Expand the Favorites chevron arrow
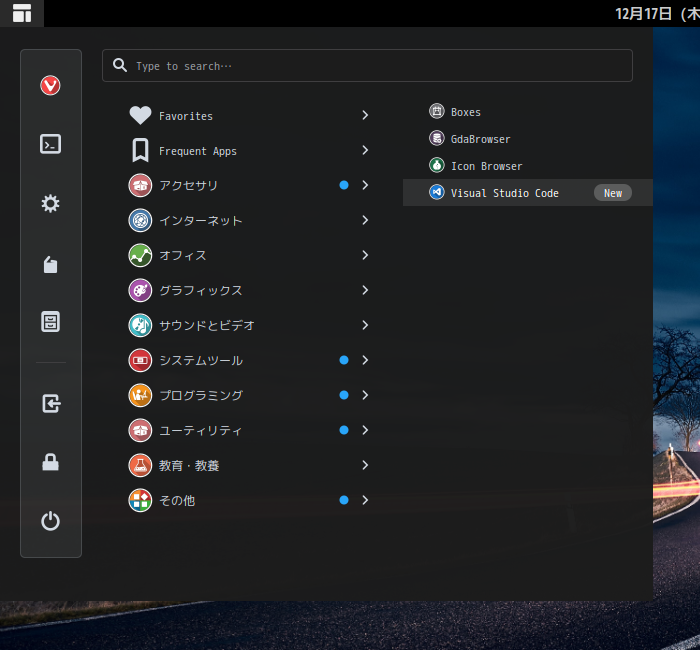700x650 pixels. point(365,115)
